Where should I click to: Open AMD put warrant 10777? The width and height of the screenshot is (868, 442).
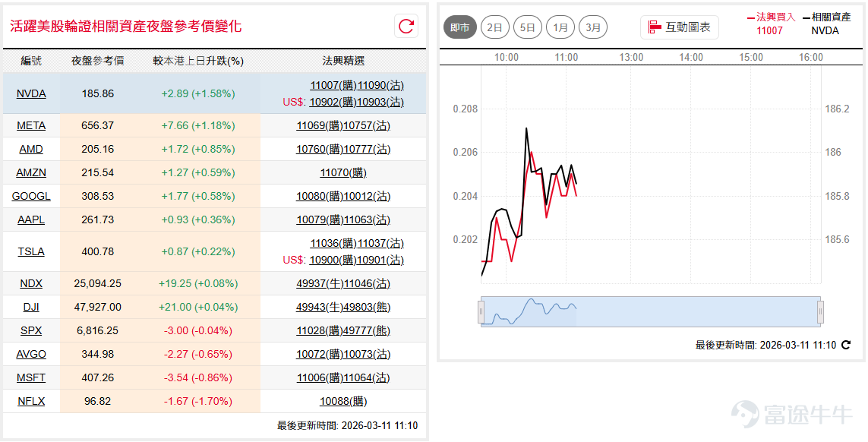tap(367, 149)
